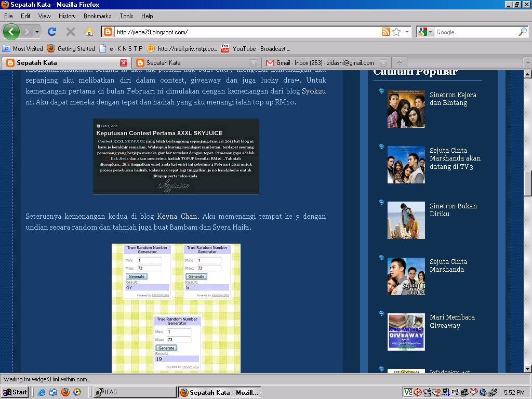Go back with the green Back arrow
Image resolution: width=532 pixels, height=399 pixels.
(11, 32)
